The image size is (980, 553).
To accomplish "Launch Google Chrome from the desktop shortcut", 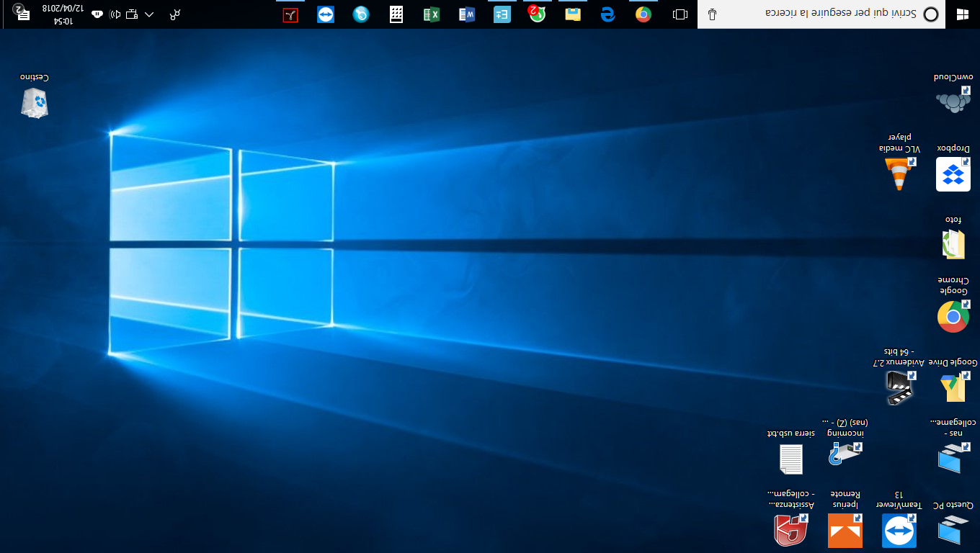I will tap(953, 305).
